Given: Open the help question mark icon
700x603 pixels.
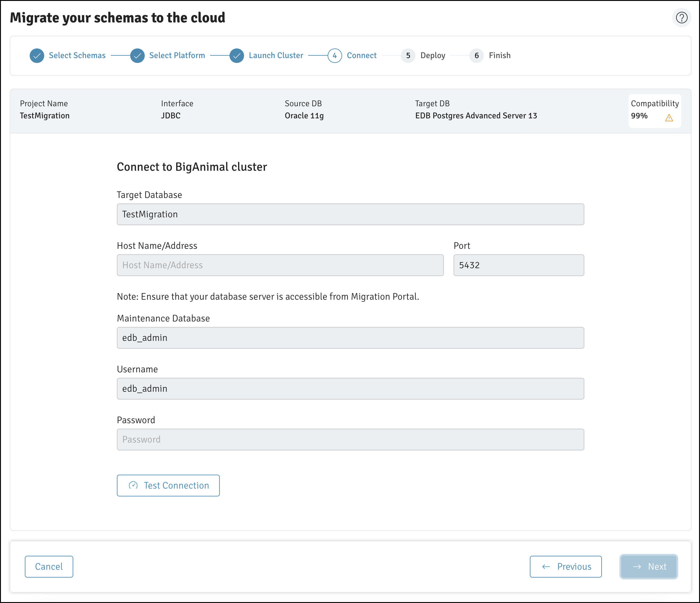Looking at the screenshot, I should pos(682,18).
